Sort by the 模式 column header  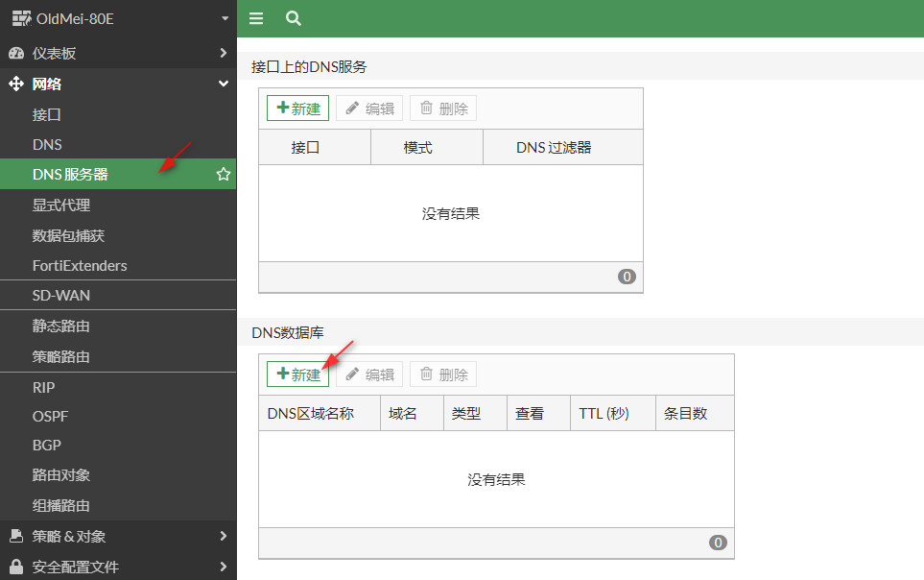(427, 148)
